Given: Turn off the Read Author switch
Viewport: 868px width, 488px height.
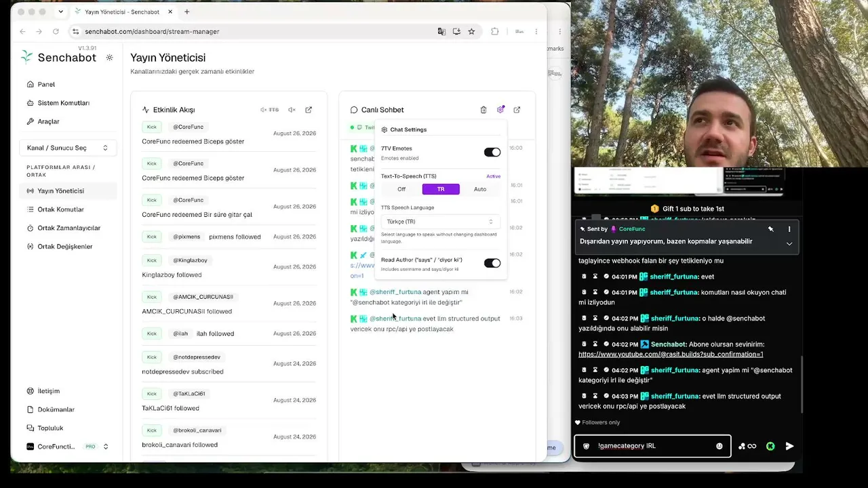Looking at the screenshot, I should (492, 263).
